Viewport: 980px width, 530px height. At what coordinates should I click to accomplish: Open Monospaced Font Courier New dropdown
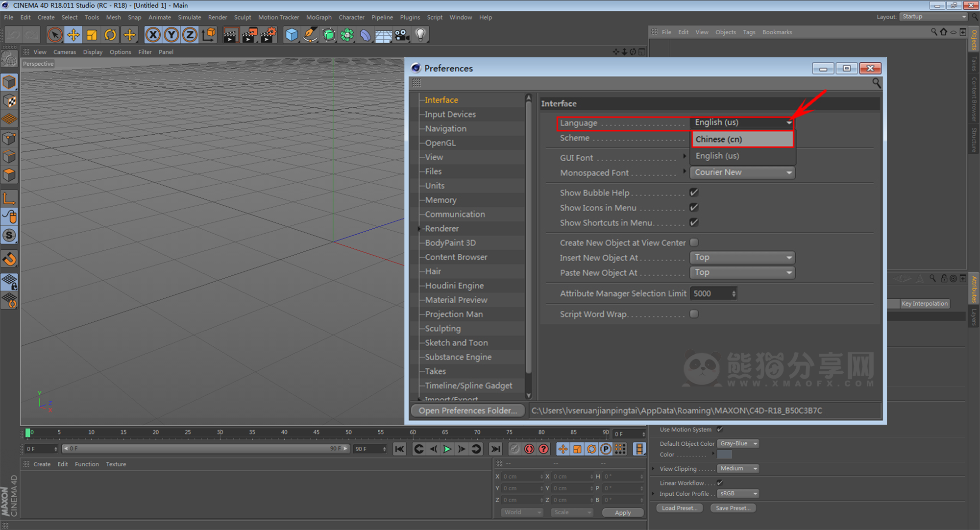(x=742, y=172)
